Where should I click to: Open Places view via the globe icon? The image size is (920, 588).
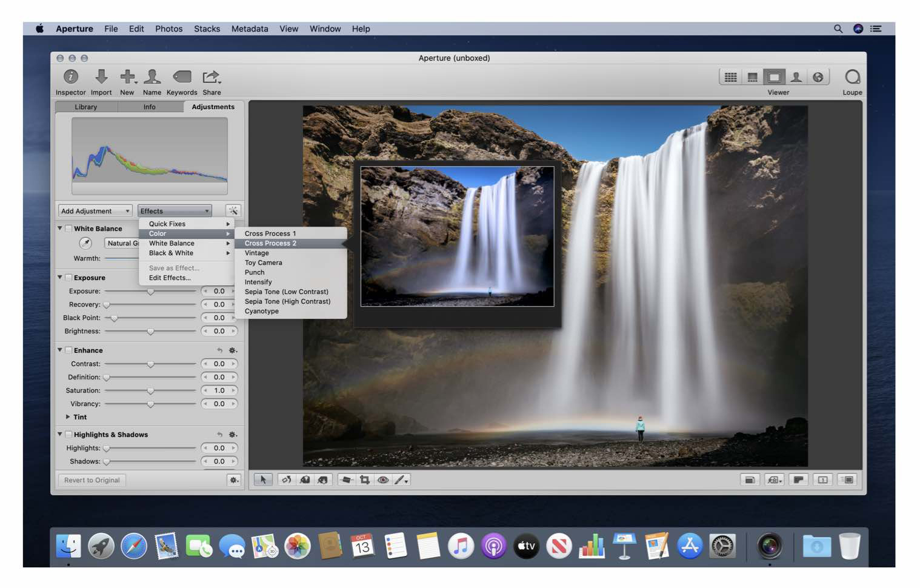click(819, 78)
